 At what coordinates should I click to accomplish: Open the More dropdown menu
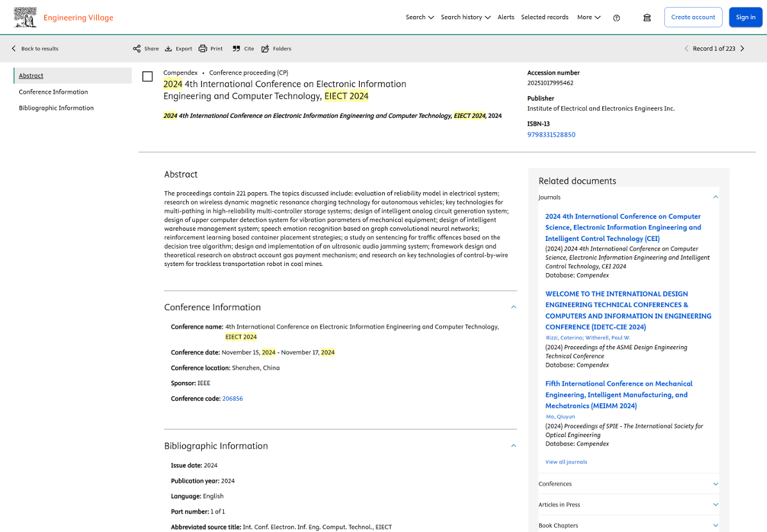tap(589, 17)
